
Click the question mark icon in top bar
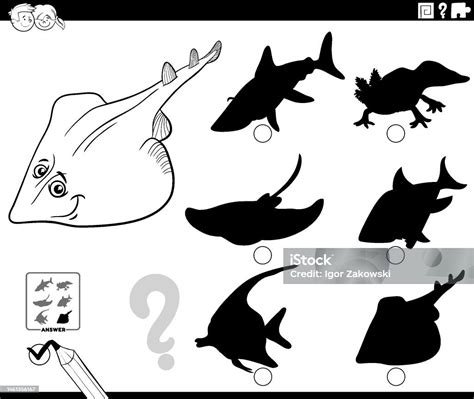tap(442, 11)
